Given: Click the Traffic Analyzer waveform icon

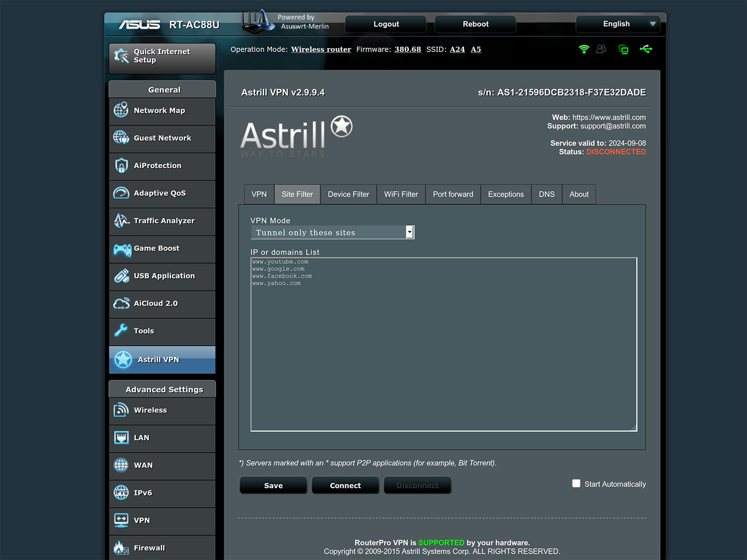Looking at the screenshot, I should 121,220.
